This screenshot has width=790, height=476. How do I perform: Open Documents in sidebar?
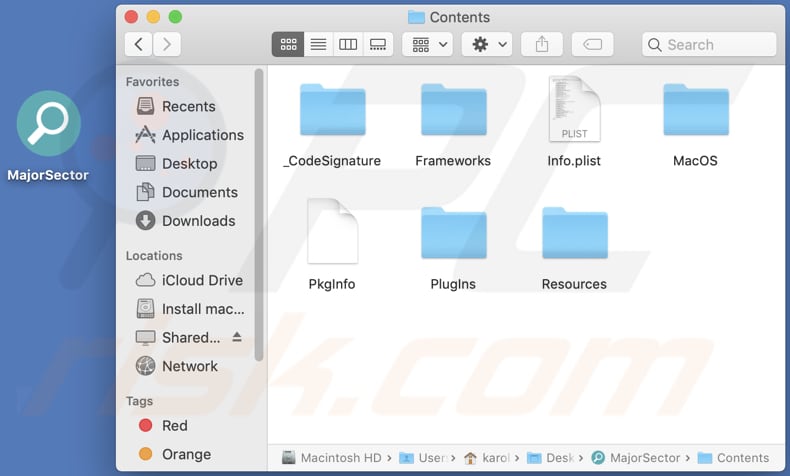click(x=187, y=192)
